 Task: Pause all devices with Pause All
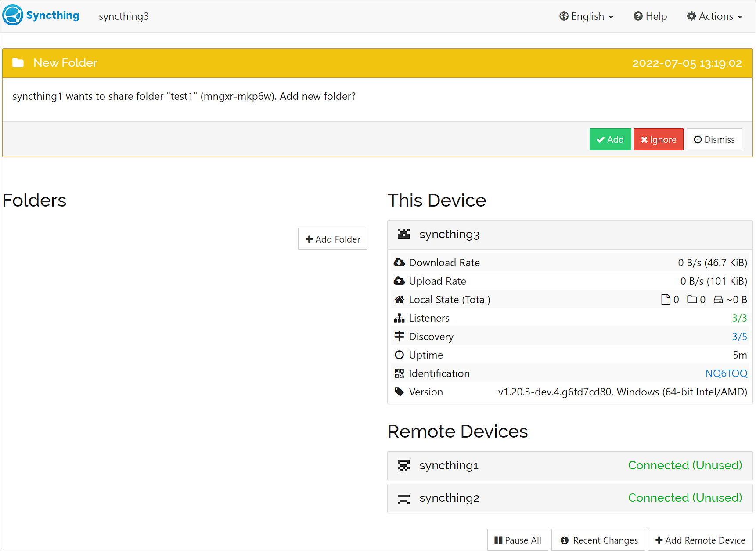(x=518, y=540)
